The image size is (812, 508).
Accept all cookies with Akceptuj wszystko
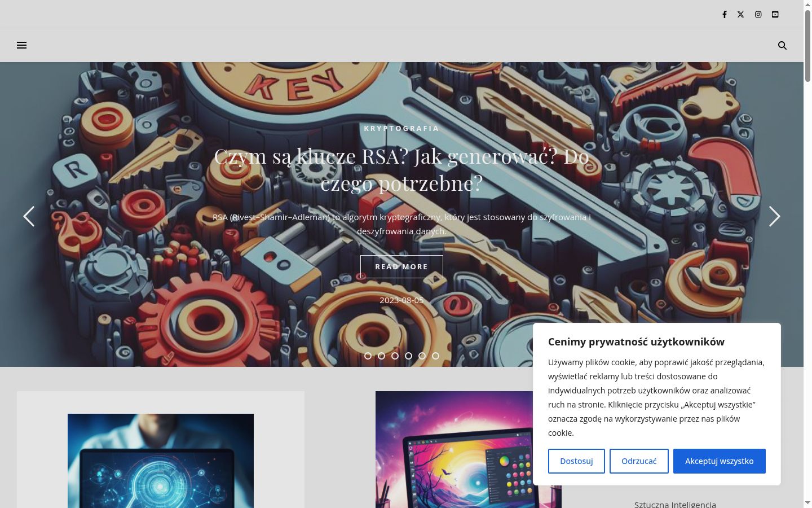point(720,461)
